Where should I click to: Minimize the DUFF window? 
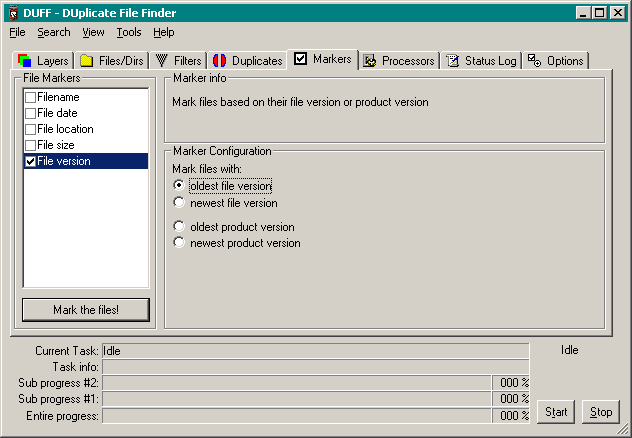(x=583, y=13)
